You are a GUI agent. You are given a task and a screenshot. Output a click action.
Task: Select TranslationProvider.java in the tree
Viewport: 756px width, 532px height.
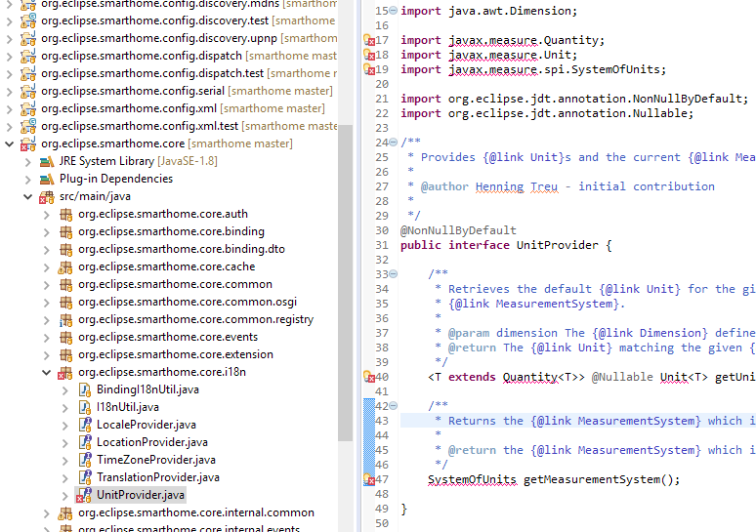[157, 477]
